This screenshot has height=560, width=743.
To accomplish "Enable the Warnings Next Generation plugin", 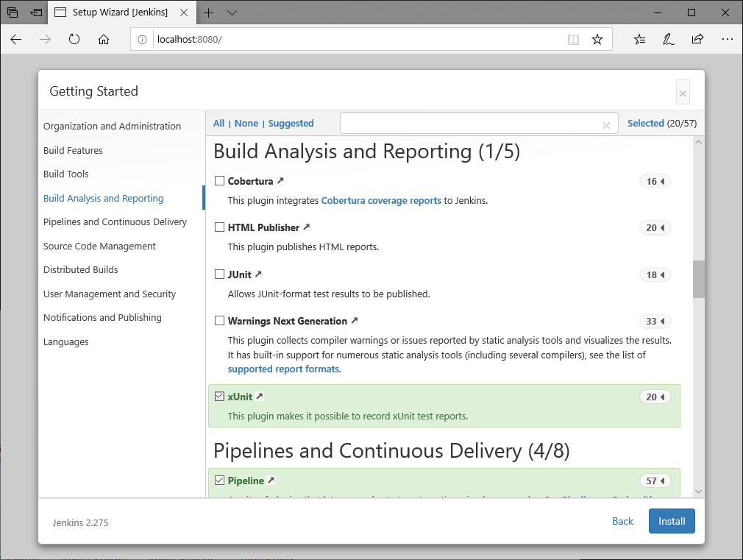I will click(219, 320).
